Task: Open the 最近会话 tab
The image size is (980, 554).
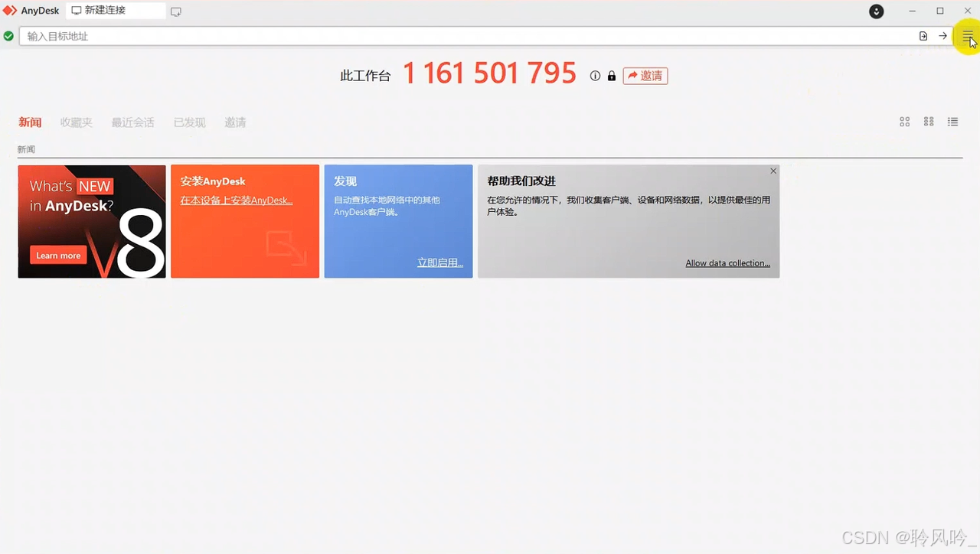Action: click(132, 122)
